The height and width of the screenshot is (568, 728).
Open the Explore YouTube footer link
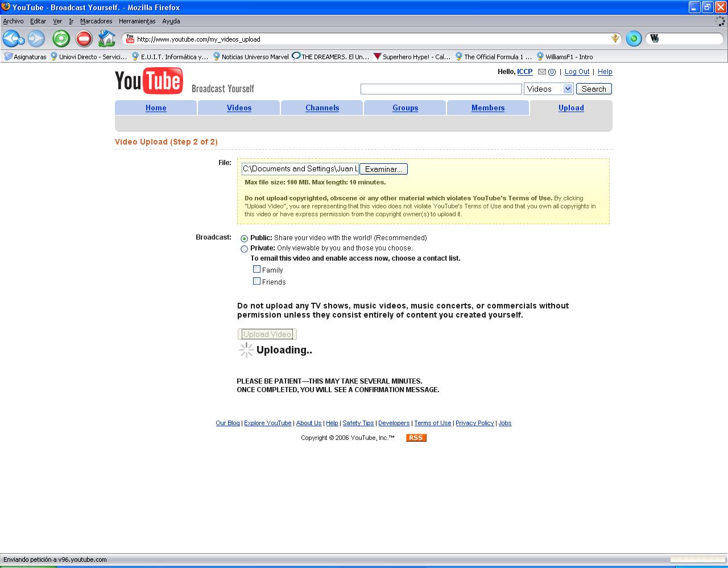[268, 423]
